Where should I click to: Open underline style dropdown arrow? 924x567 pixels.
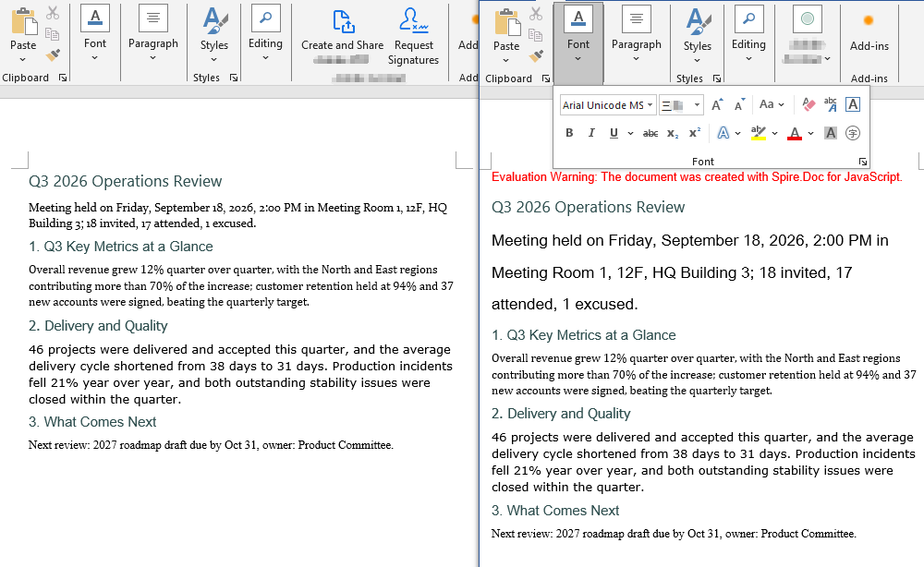point(630,134)
